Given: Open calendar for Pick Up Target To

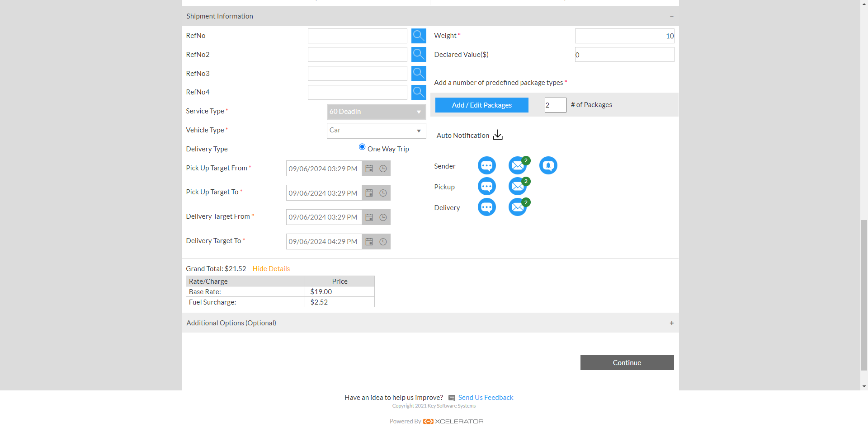Looking at the screenshot, I should tap(369, 193).
